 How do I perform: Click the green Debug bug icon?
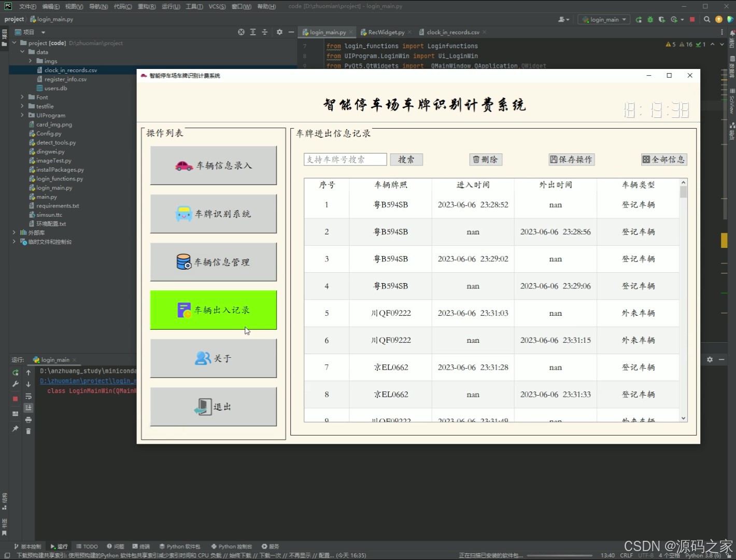pos(650,20)
